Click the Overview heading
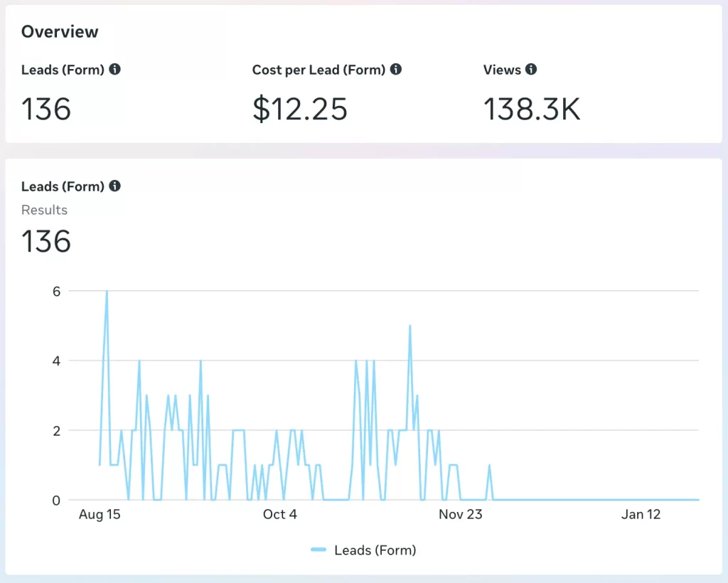 60,31
